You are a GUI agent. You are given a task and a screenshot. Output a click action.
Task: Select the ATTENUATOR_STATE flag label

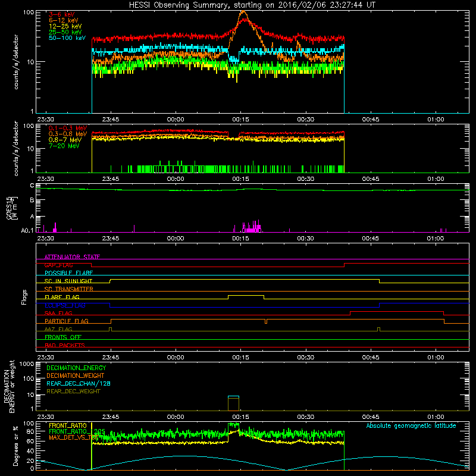tap(72, 257)
